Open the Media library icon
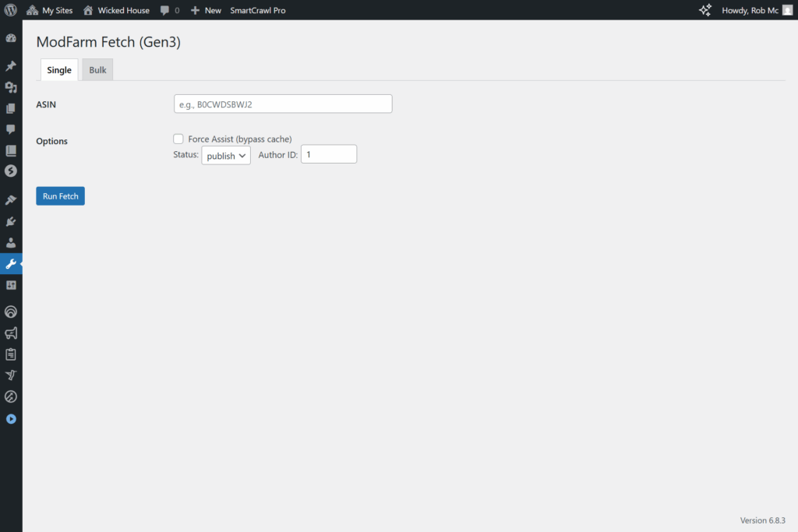This screenshot has height=532, width=798. tap(11, 87)
